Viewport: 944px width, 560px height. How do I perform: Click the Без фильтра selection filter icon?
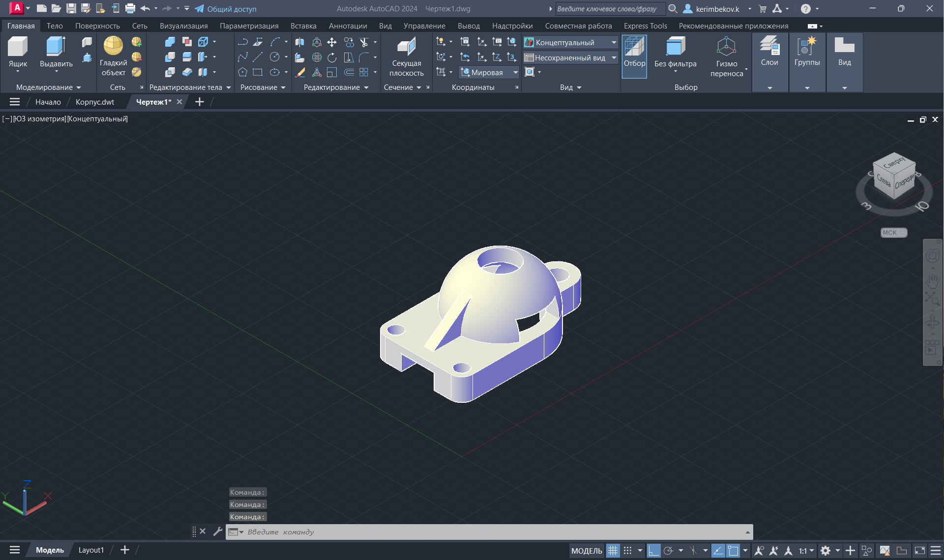[x=675, y=48]
